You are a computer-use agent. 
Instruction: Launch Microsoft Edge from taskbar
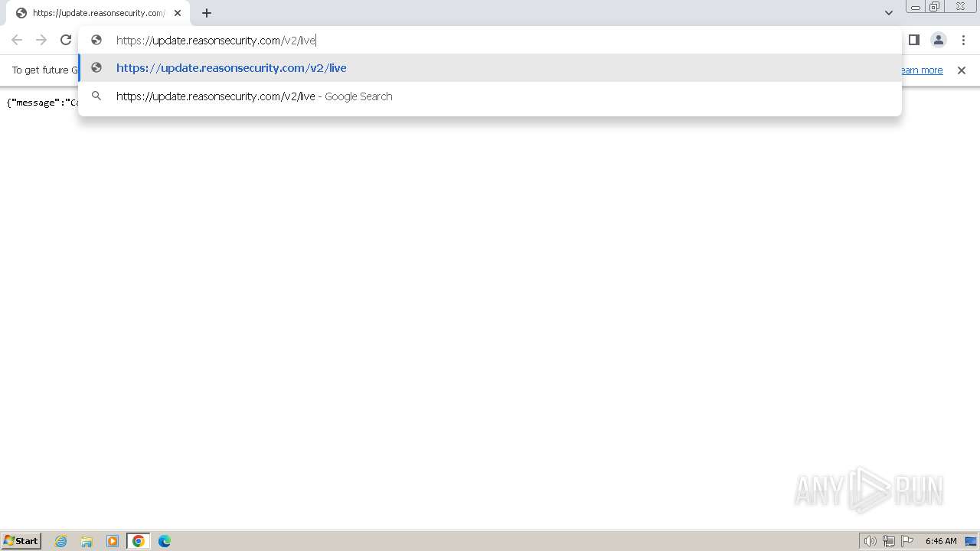coord(165,541)
